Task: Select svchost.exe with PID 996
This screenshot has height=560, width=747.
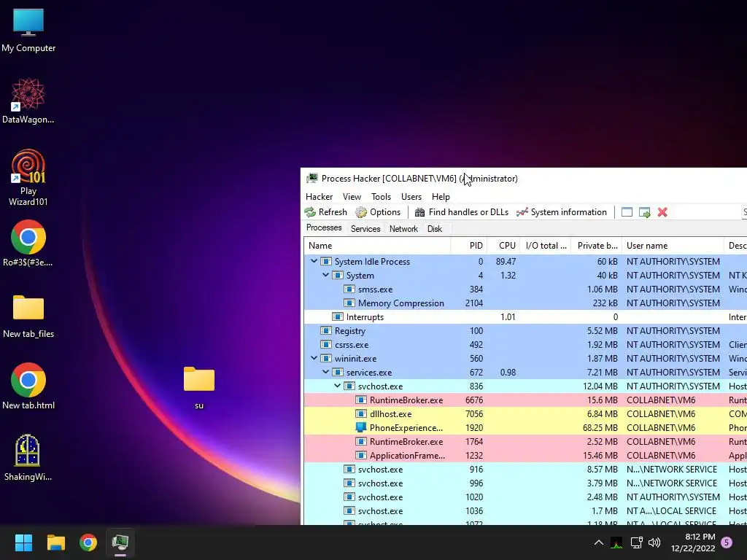Action: (x=525, y=483)
